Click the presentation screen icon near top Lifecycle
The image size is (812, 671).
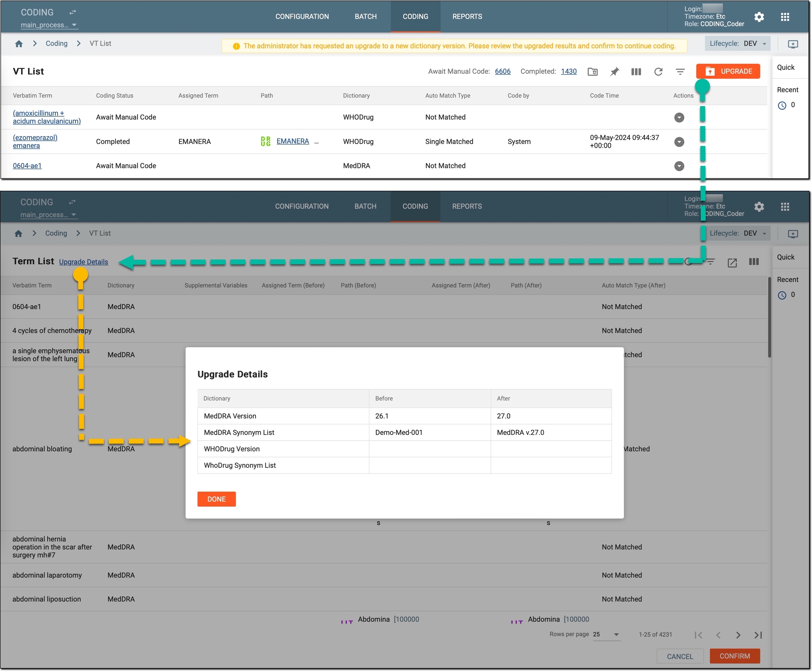click(793, 44)
